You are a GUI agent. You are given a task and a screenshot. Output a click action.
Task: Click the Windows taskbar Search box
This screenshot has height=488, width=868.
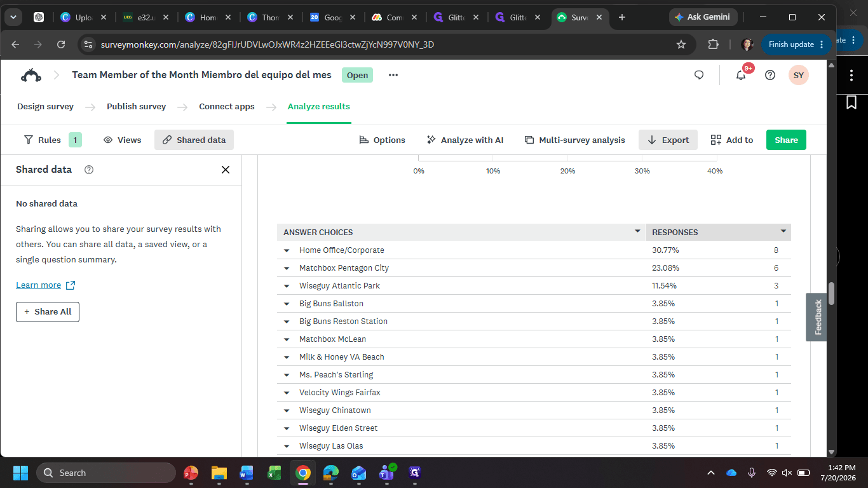[x=106, y=473]
